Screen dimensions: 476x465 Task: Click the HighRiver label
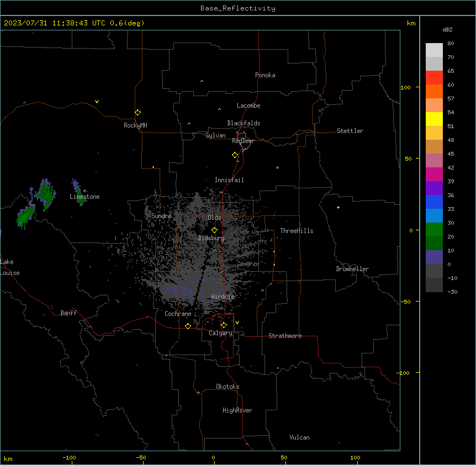[237, 410]
